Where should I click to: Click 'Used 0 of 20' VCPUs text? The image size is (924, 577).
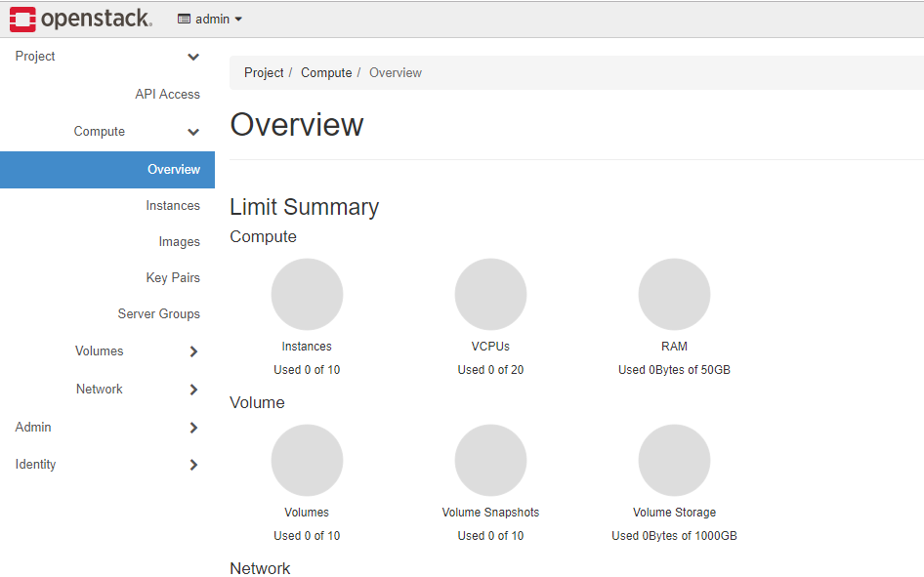(x=490, y=370)
